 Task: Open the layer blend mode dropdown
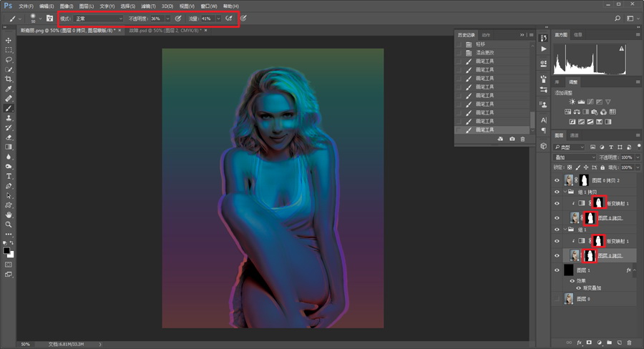(x=574, y=157)
